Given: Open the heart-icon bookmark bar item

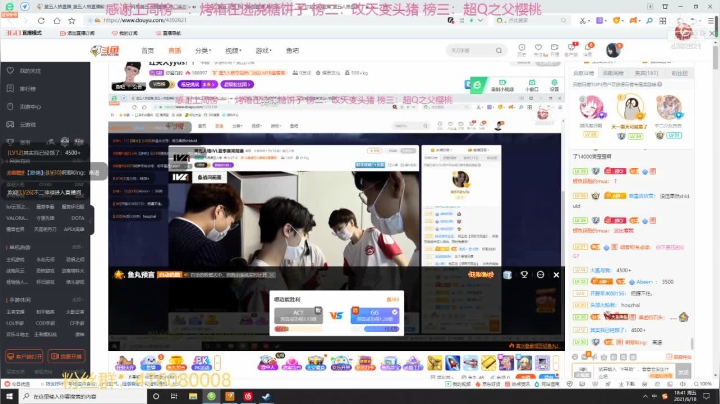Looking at the screenshot, I should tap(124, 33).
